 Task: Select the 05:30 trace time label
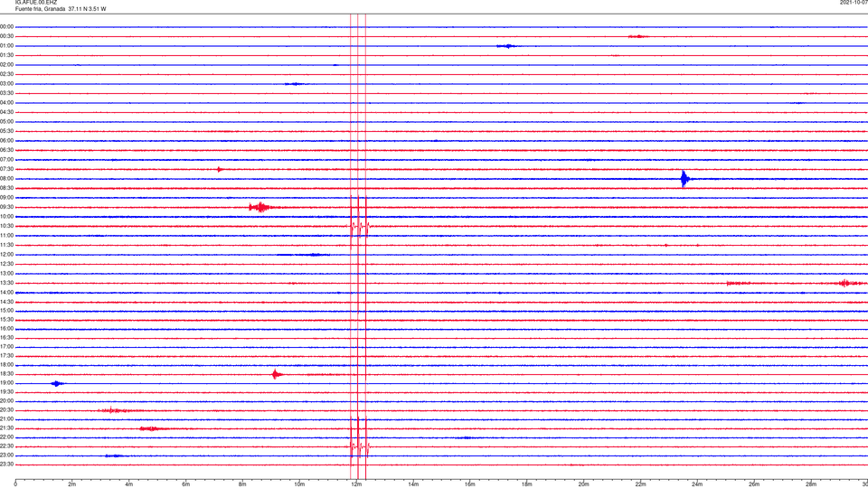6,131
